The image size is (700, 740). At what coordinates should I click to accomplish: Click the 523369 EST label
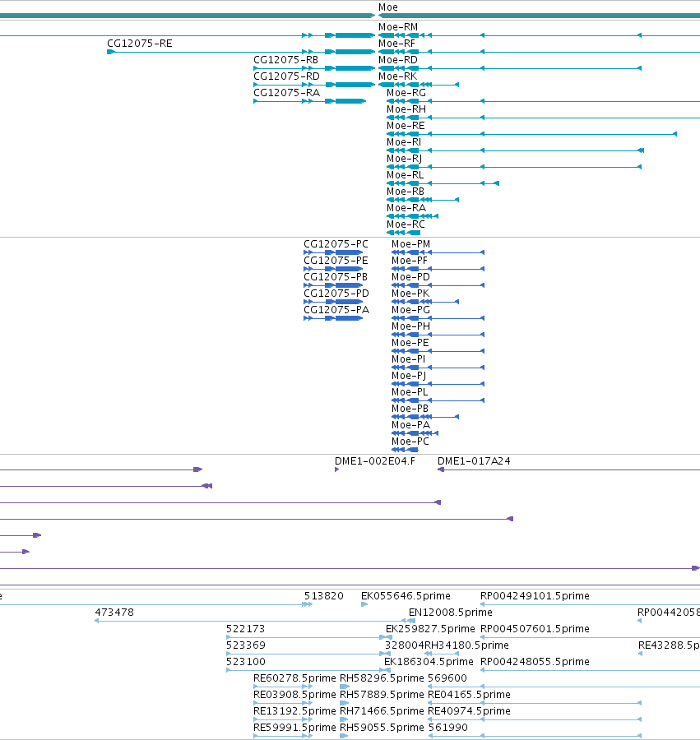245,645
